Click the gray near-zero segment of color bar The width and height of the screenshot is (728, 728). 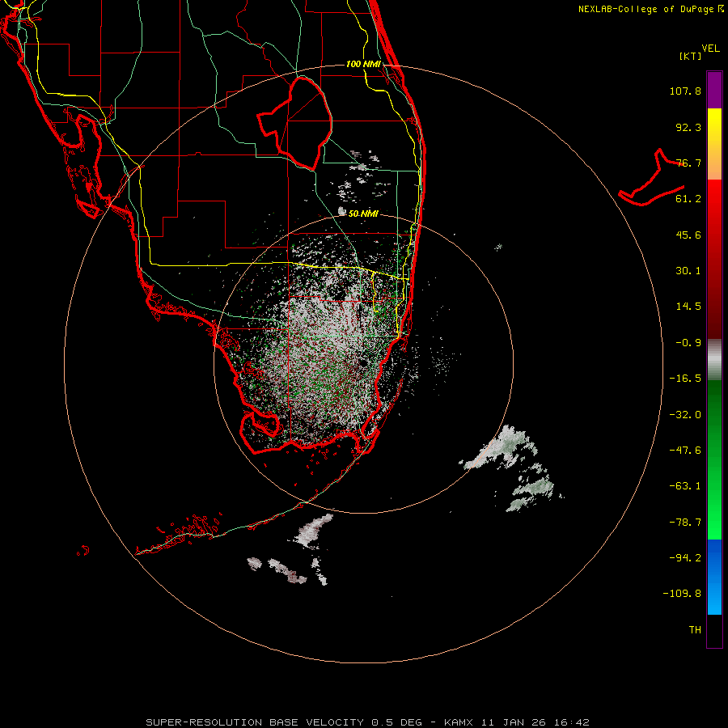(x=714, y=360)
